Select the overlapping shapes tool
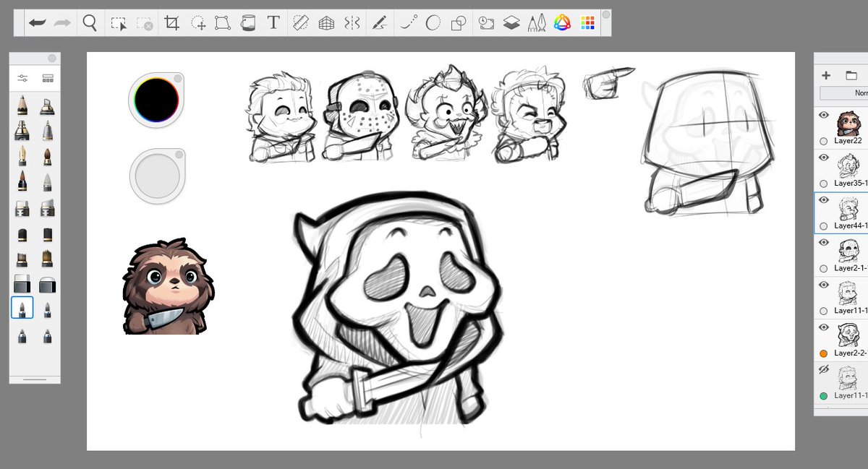Viewport: 868px width, 469px height. click(x=457, y=24)
